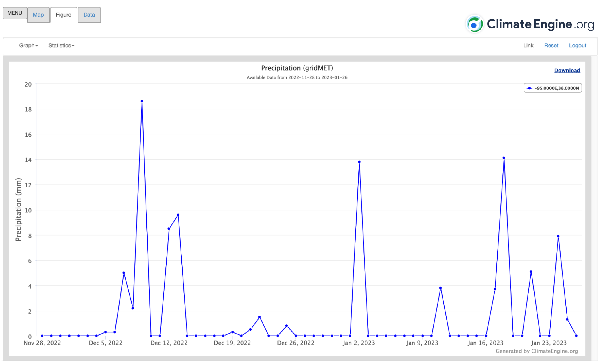Screen dimensions: 603x364
Task: Click the data point peaking above 14 mm
Action: [x=504, y=158]
